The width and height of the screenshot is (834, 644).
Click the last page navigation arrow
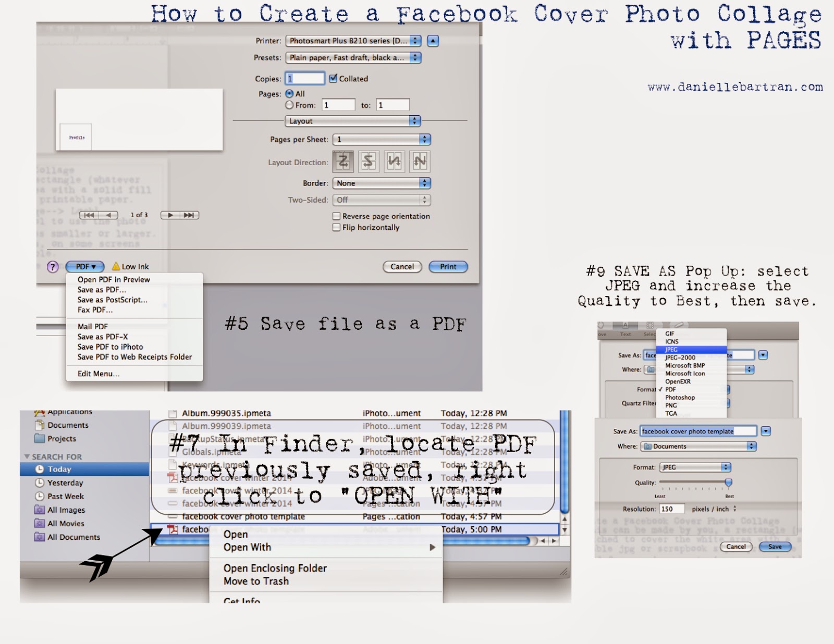(x=189, y=215)
